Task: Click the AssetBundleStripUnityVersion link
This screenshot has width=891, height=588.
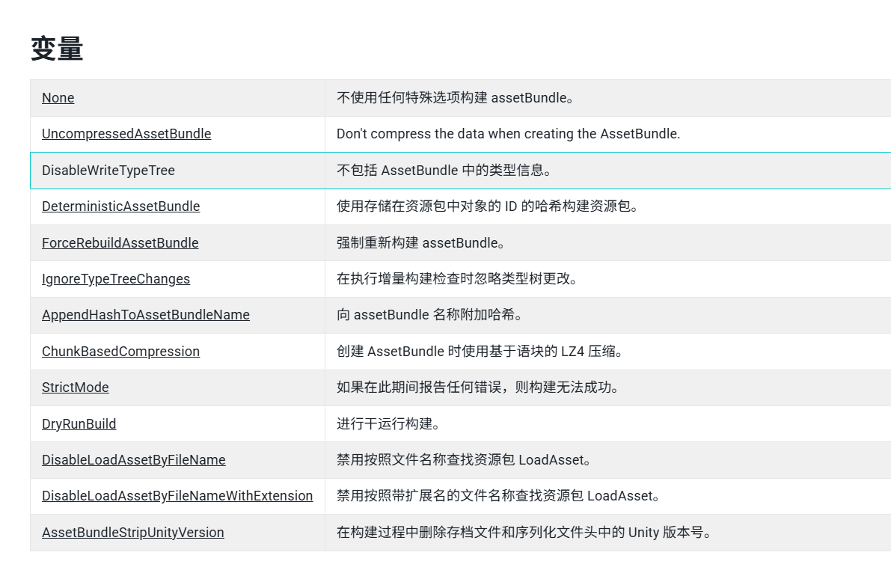Action: tap(132, 532)
